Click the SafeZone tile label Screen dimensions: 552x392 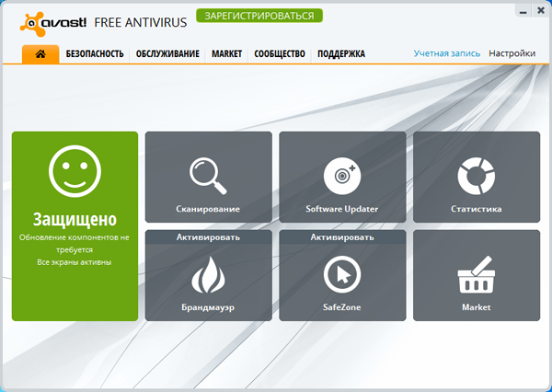point(342,307)
